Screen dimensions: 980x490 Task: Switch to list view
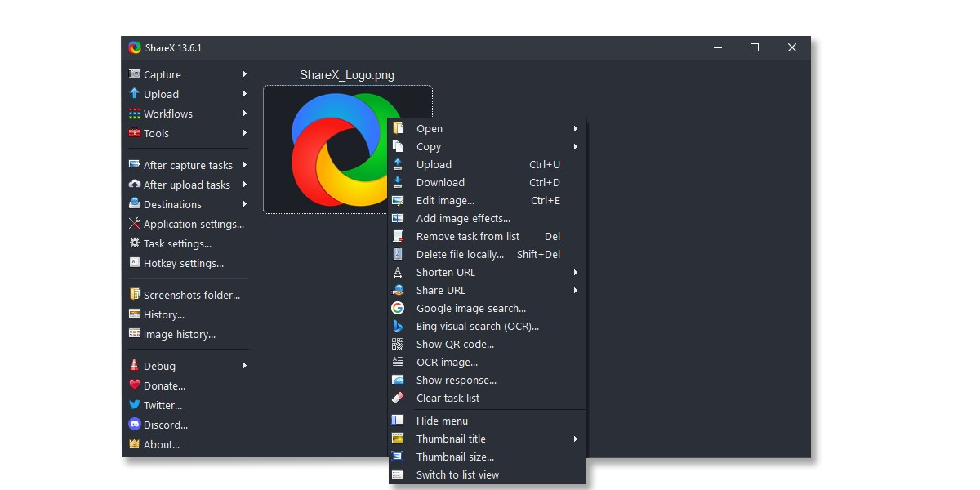(457, 475)
